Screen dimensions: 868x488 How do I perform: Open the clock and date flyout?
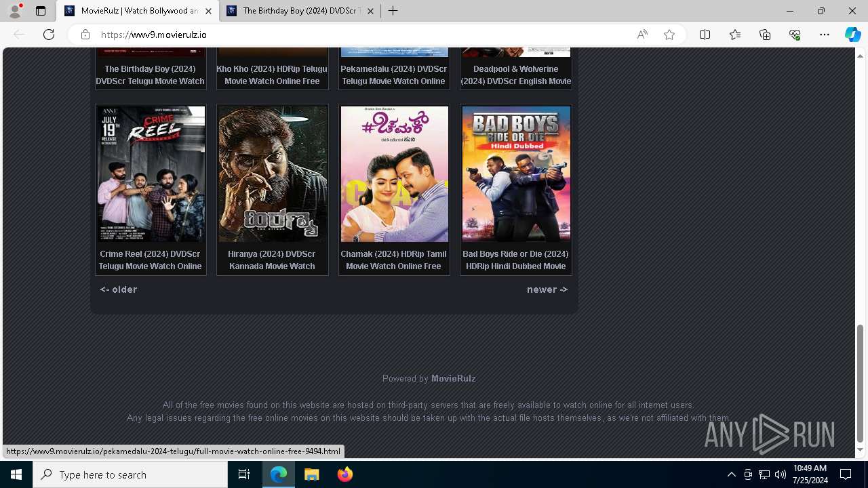[810, 474]
